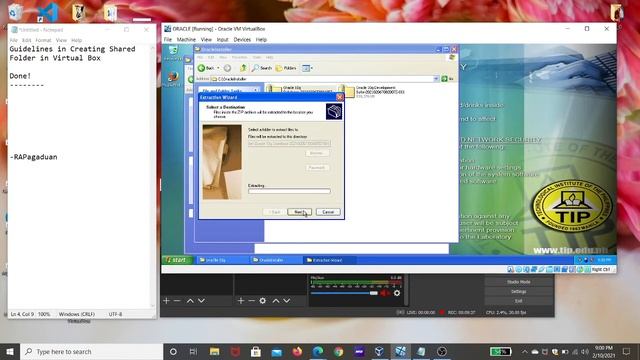Open Microsoft Store from the taskbar
640x360 pixels.
[256, 351]
